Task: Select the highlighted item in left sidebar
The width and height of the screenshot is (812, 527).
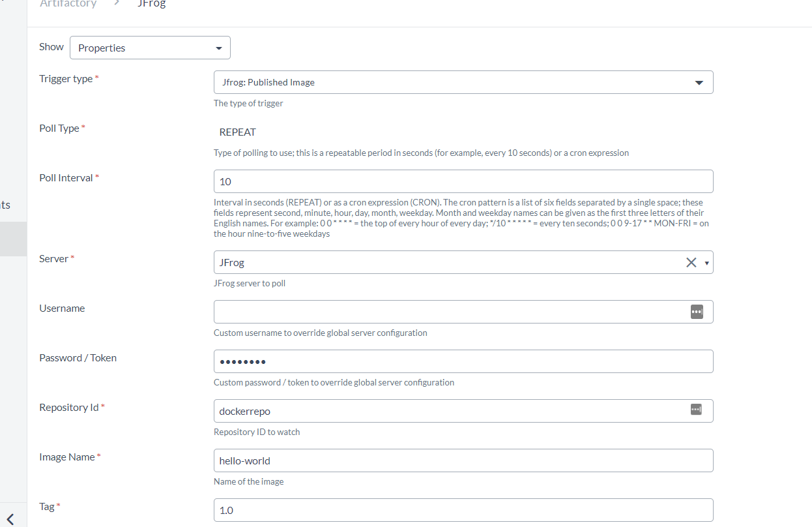Action: 13,239
